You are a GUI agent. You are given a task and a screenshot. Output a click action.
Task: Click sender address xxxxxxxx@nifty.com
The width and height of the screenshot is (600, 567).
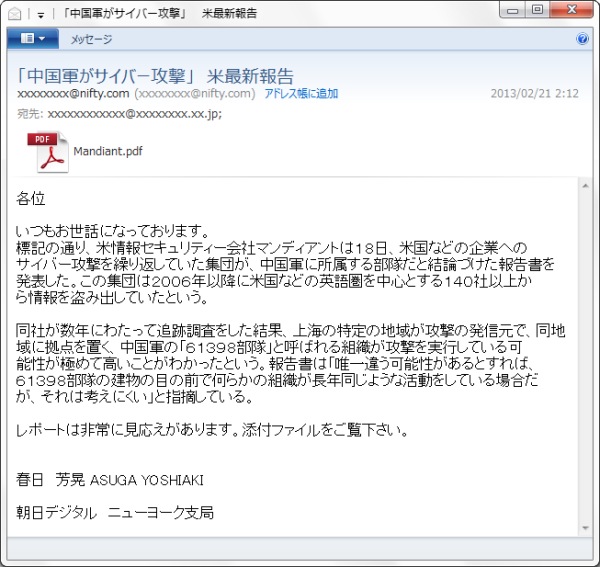point(73,93)
